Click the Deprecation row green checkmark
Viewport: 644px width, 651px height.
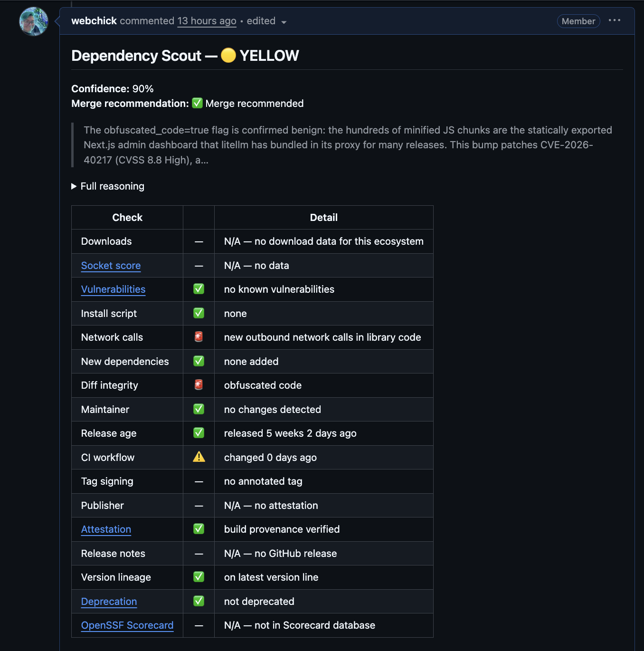tap(199, 601)
